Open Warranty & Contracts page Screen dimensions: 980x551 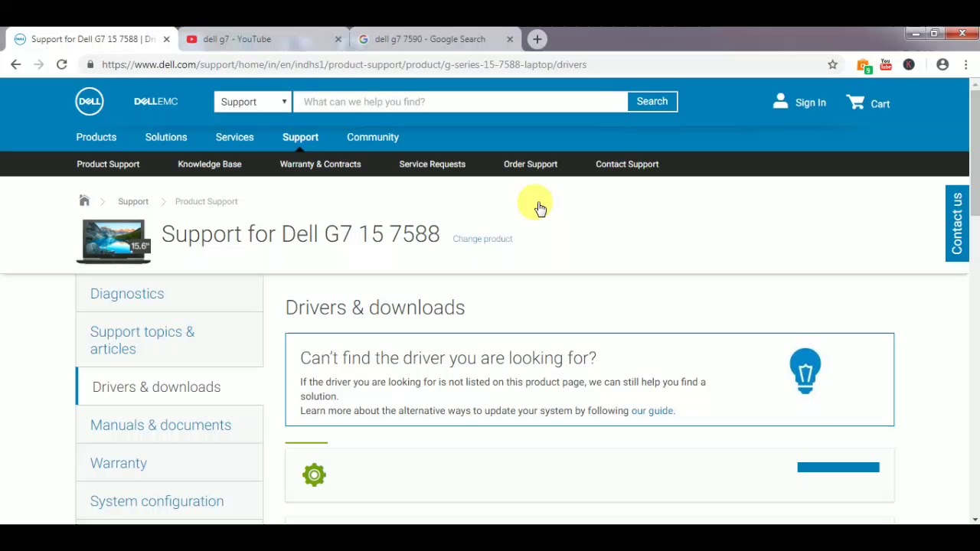click(320, 164)
